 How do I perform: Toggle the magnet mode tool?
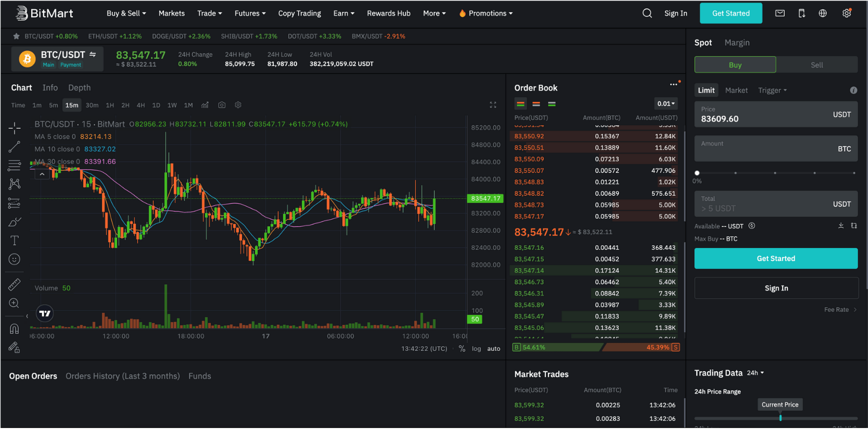(15, 329)
